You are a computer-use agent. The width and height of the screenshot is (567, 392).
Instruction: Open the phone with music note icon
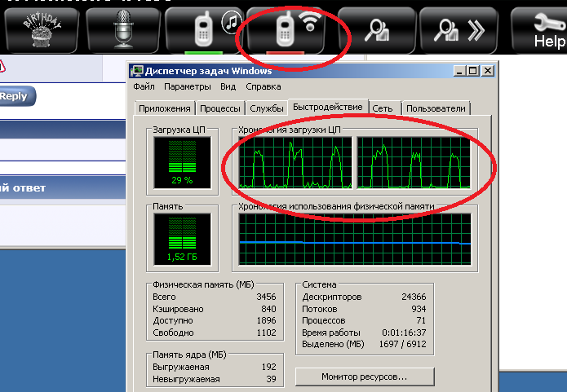[204, 29]
